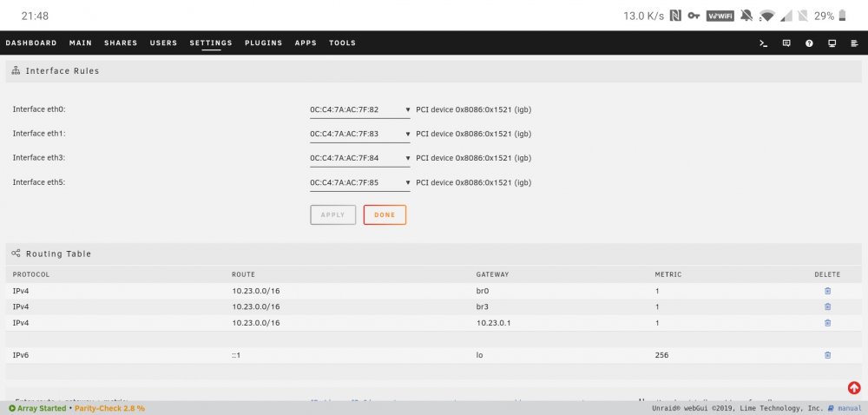
Task: Go to the Dashboard menu
Action: click(x=31, y=43)
